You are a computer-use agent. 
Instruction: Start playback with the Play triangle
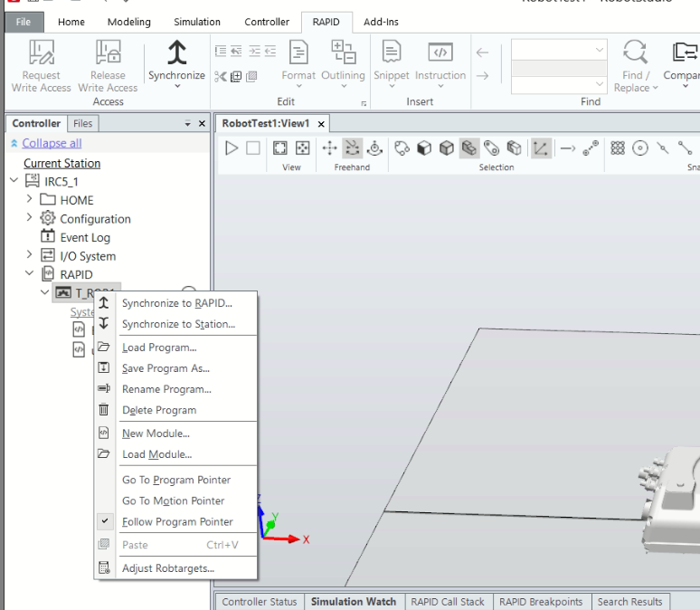click(232, 148)
